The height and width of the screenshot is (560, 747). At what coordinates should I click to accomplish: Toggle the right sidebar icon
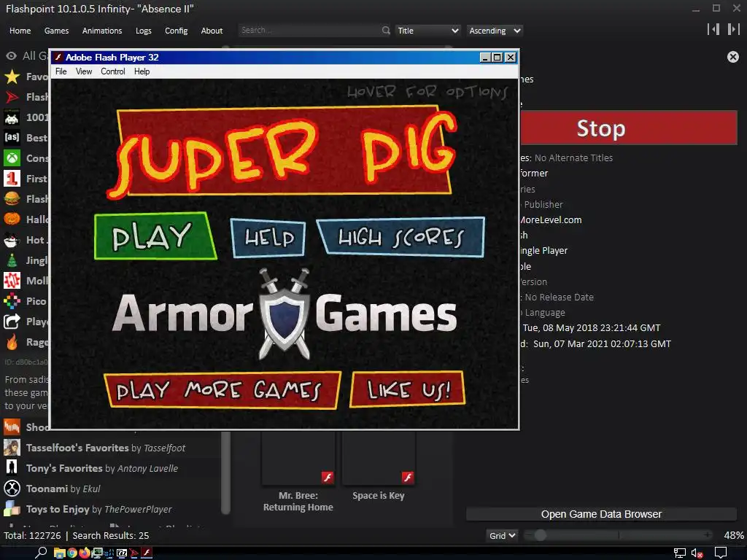[733, 29]
